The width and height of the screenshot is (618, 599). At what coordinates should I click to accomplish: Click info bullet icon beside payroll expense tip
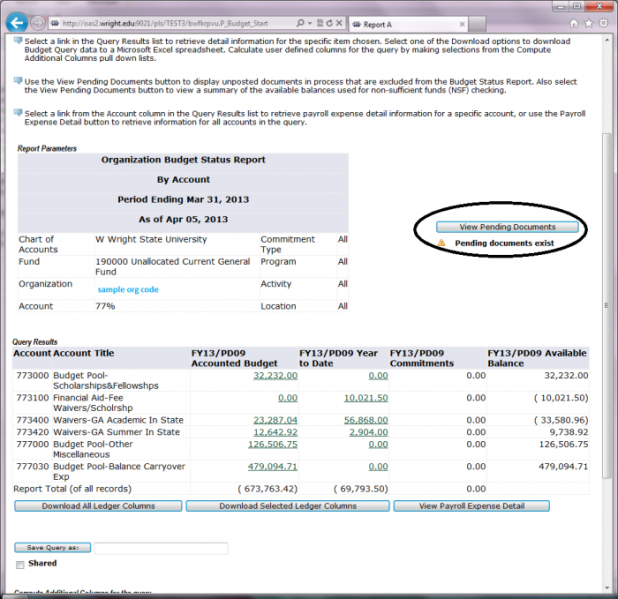click(x=18, y=113)
